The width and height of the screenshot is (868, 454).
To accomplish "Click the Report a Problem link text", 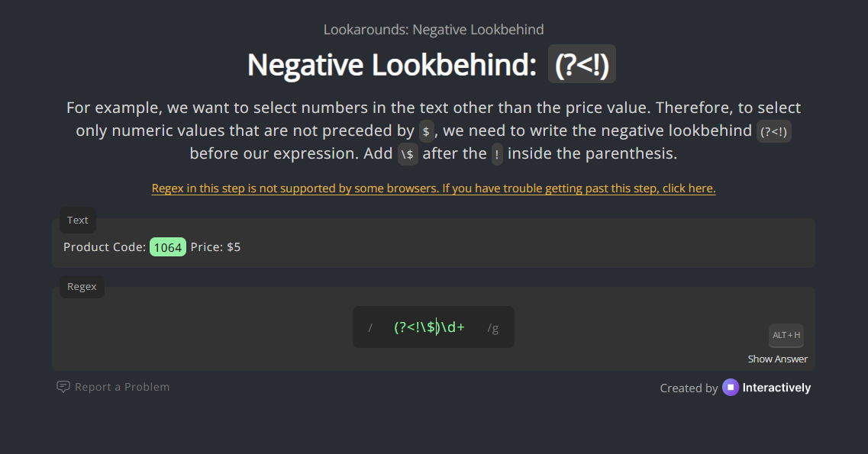I will (x=122, y=387).
